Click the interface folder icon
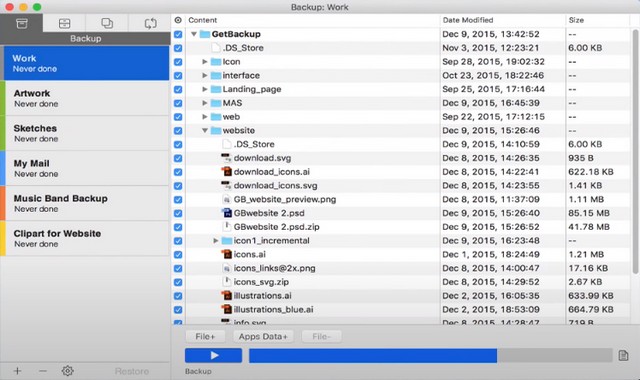640x380 pixels. tap(216, 76)
